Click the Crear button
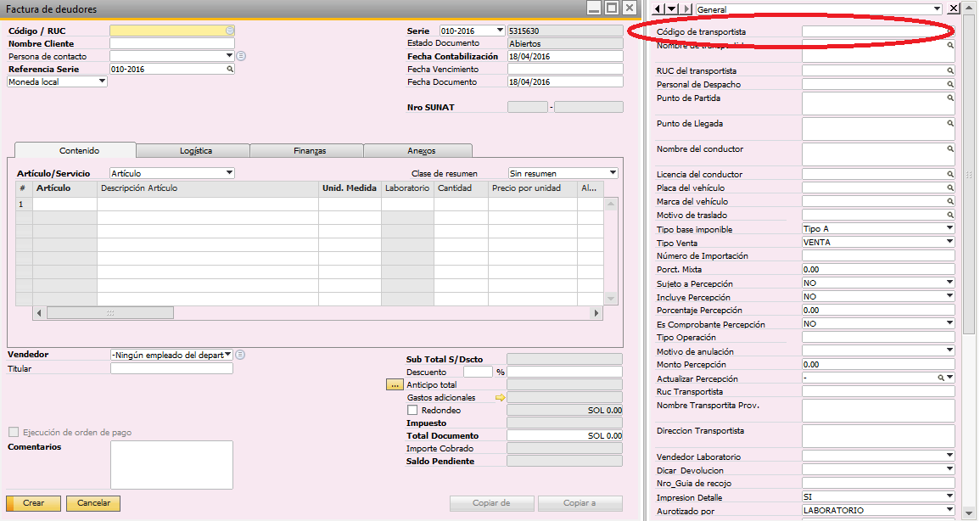The height and width of the screenshot is (521, 980). (x=32, y=502)
